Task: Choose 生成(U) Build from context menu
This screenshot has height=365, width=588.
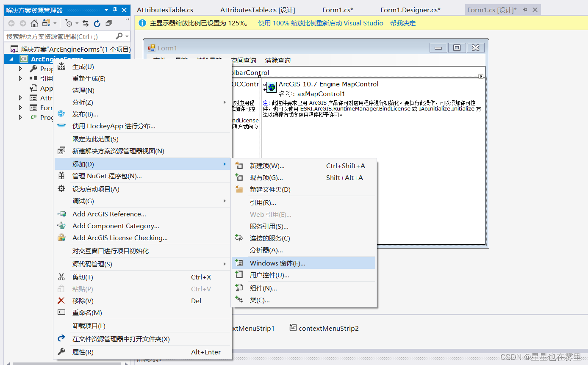Action: (142, 66)
